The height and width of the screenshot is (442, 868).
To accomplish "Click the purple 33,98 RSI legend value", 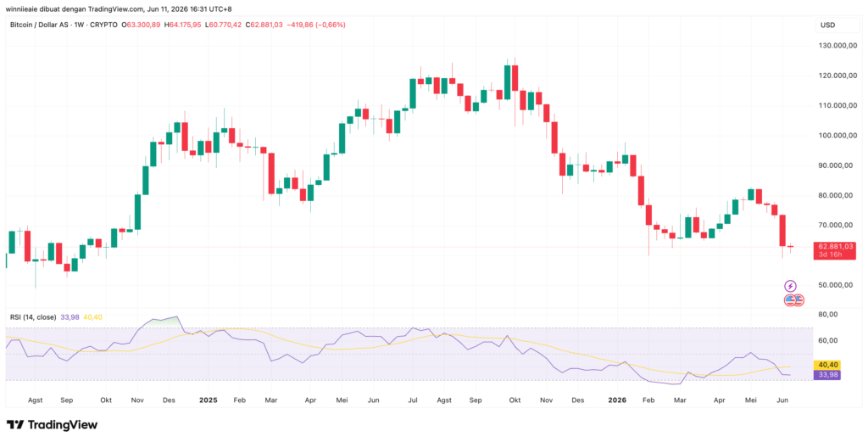I will (x=70, y=317).
